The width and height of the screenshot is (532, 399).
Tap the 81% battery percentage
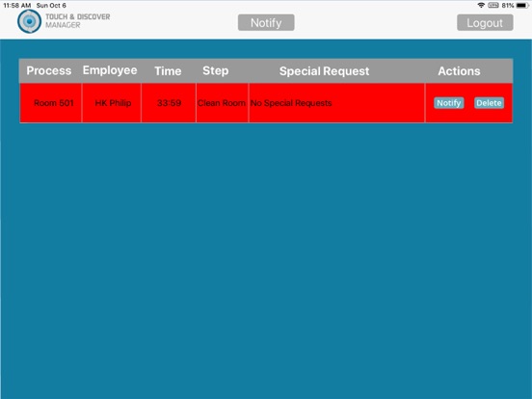point(508,5)
